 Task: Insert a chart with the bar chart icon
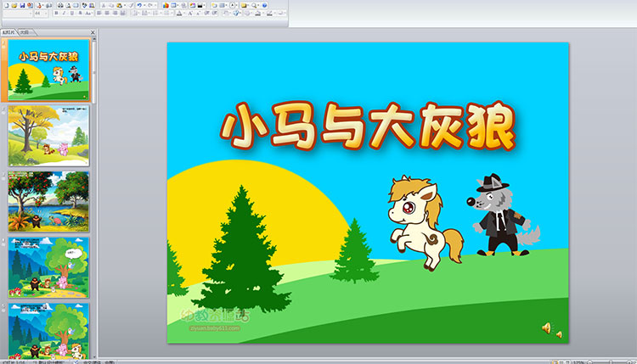tap(166, 5)
